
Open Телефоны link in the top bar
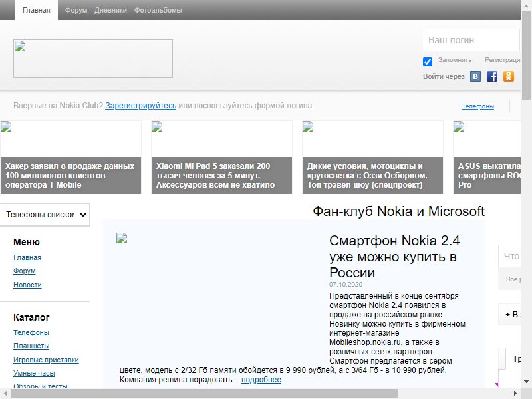(x=477, y=106)
